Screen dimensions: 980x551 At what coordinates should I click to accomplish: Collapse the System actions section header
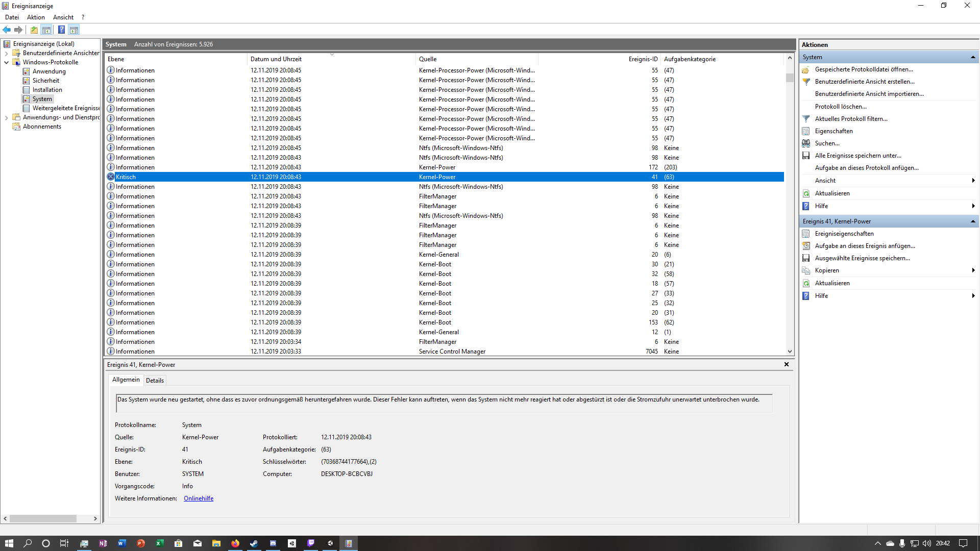pos(973,57)
